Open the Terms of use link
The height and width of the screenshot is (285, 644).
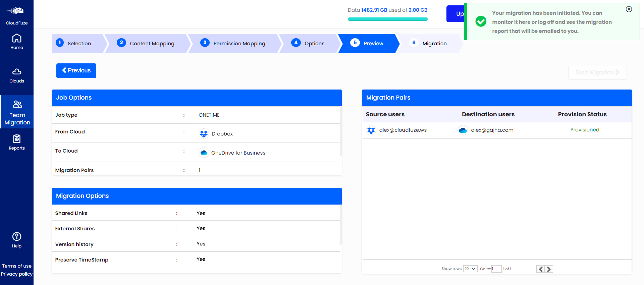point(17,266)
